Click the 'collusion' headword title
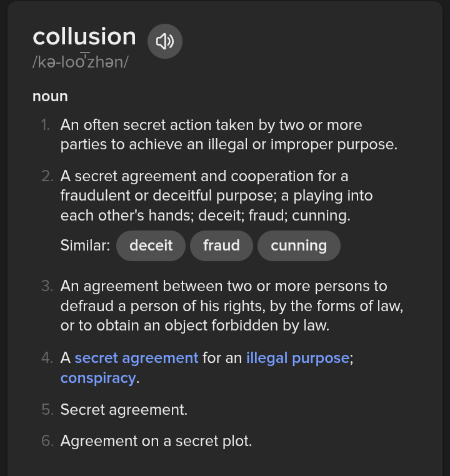450x476 pixels. (x=84, y=36)
